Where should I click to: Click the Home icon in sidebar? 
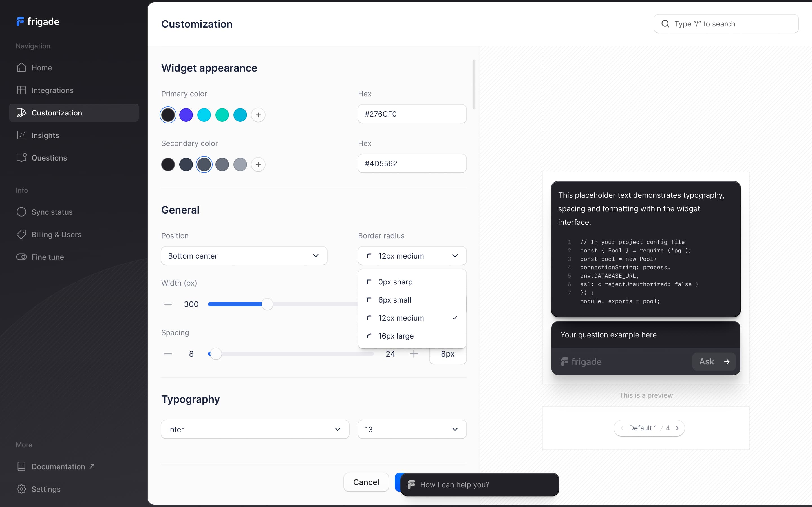click(21, 68)
